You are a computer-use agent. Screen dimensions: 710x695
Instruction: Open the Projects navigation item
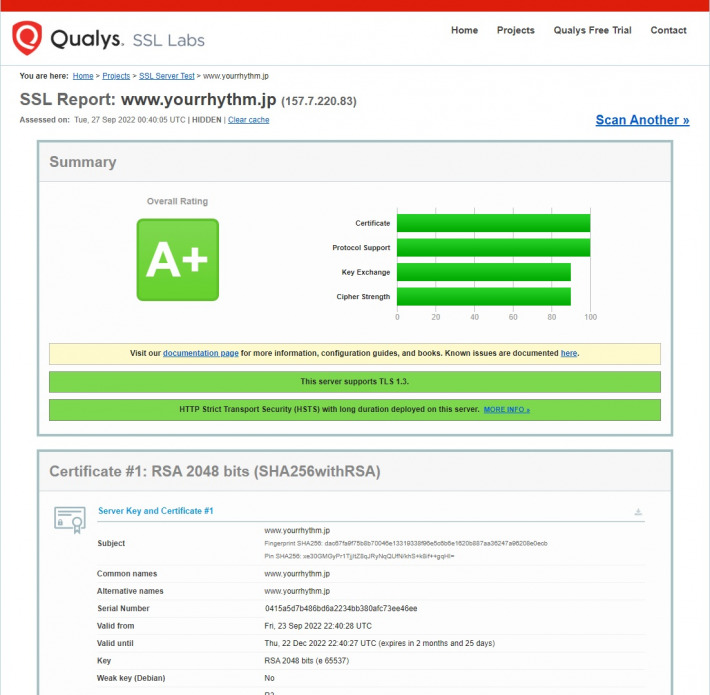(x=515, y=30)
